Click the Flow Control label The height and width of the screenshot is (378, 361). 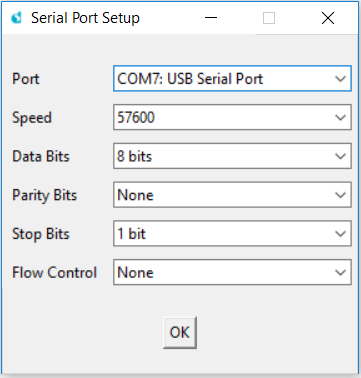[x=54, y=273]
